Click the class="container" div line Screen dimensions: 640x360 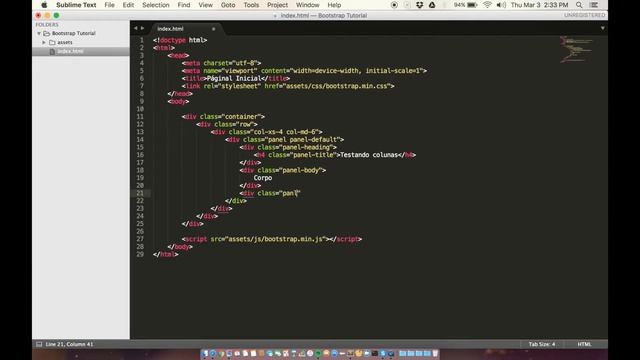click(x=223, y=117)
